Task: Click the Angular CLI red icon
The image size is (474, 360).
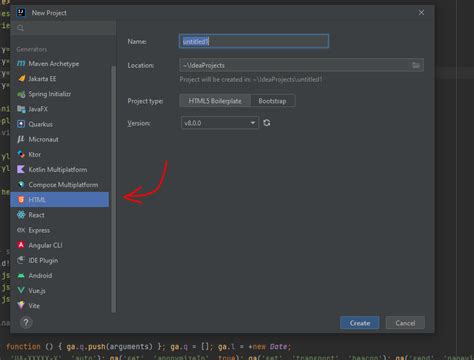Action: tap(21, 245)
